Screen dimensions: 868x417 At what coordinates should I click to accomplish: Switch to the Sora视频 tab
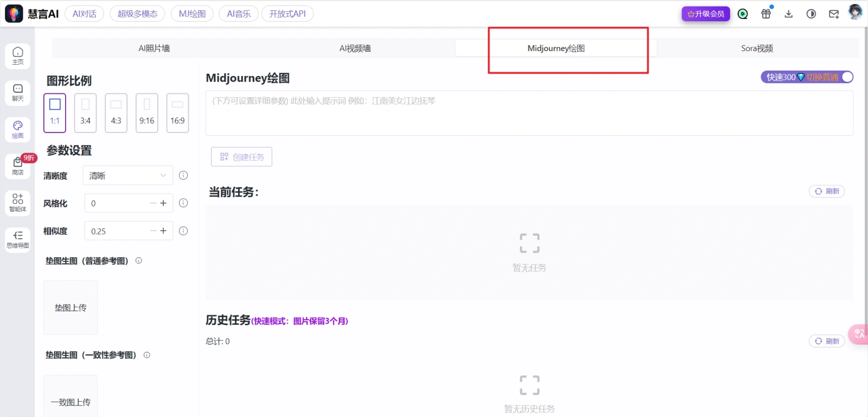coord(757,48)
